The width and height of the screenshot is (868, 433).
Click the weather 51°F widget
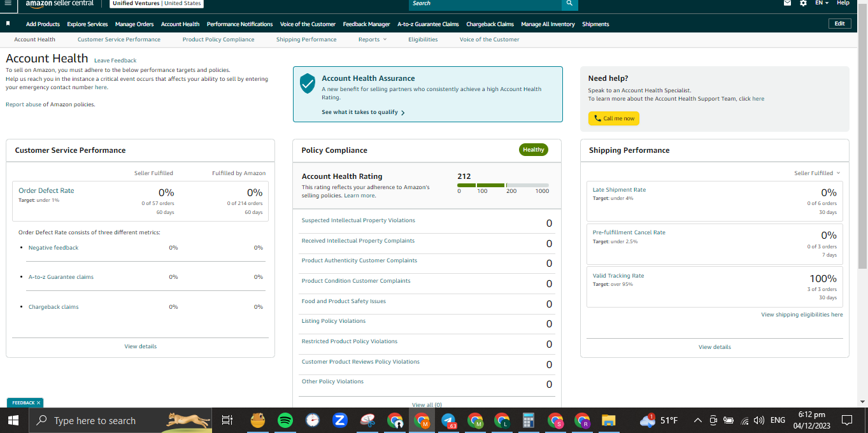click(x=659, y=420)
